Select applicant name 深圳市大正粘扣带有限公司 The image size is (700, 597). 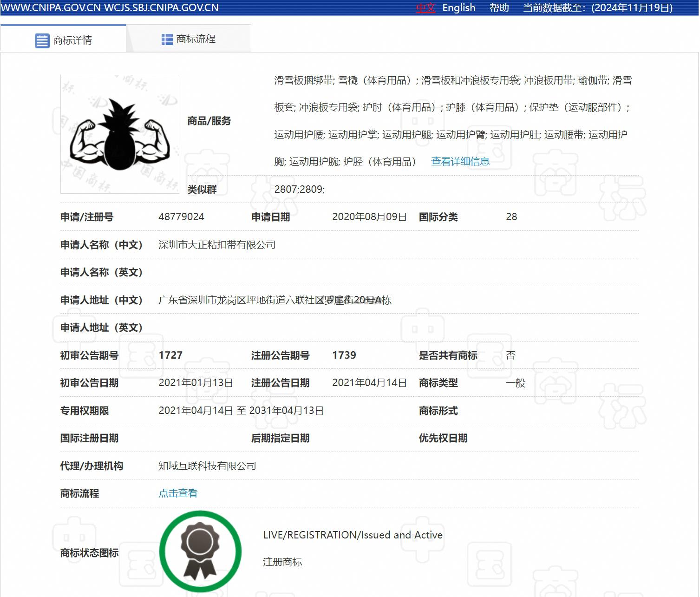(217, 245)
